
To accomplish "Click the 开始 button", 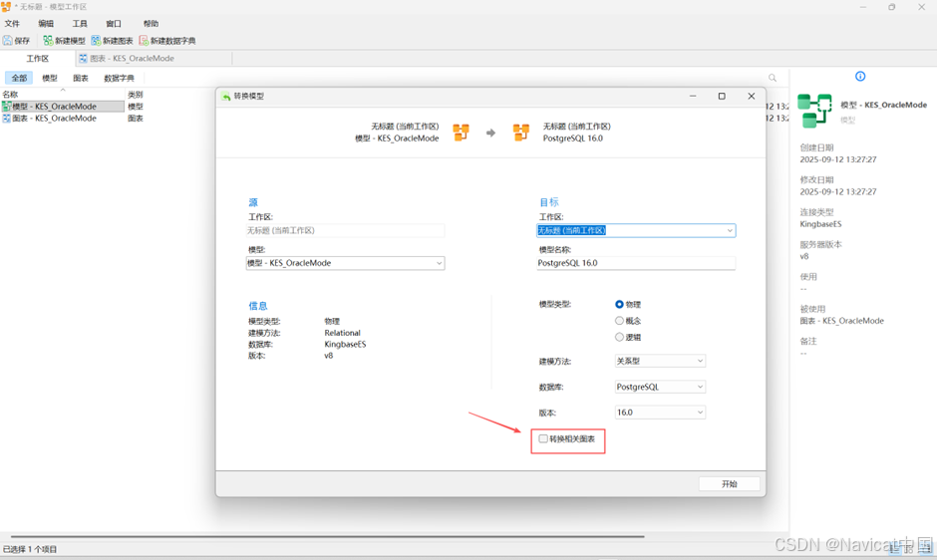I will click(x=729, y=484).
